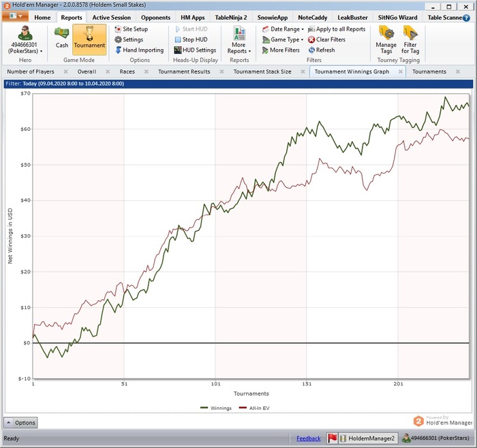
Task: Click the Net Winnings in USD axis label
Action: 10,236
